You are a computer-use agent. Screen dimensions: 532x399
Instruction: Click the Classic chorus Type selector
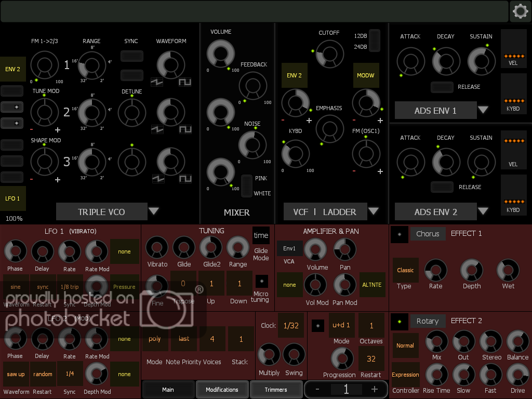coord(405,270)
